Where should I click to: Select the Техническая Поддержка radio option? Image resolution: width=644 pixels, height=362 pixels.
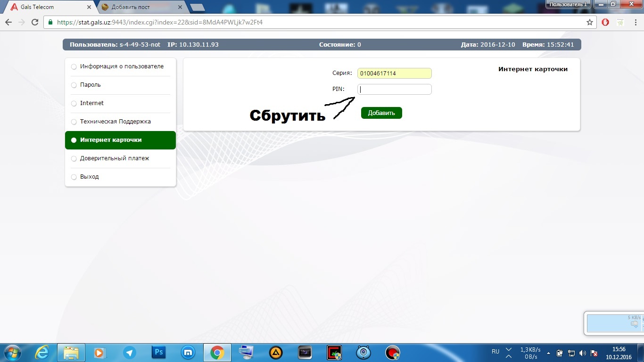(74, 122)
